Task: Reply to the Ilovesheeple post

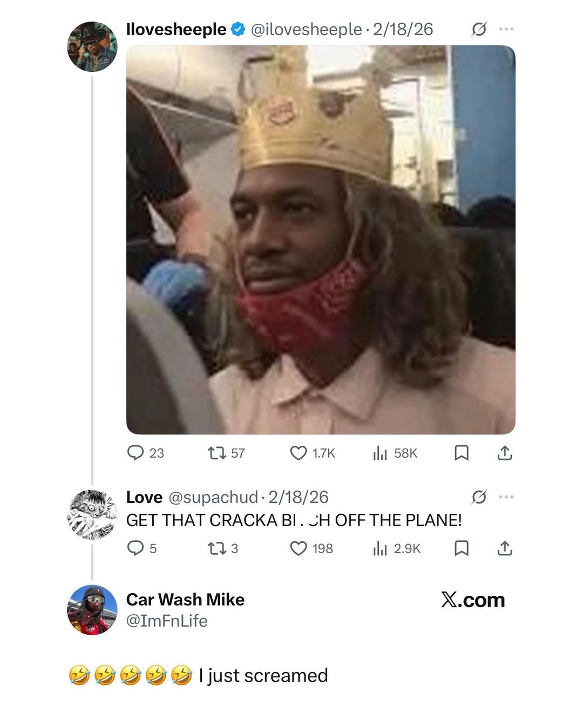Action: click(135, 453)
